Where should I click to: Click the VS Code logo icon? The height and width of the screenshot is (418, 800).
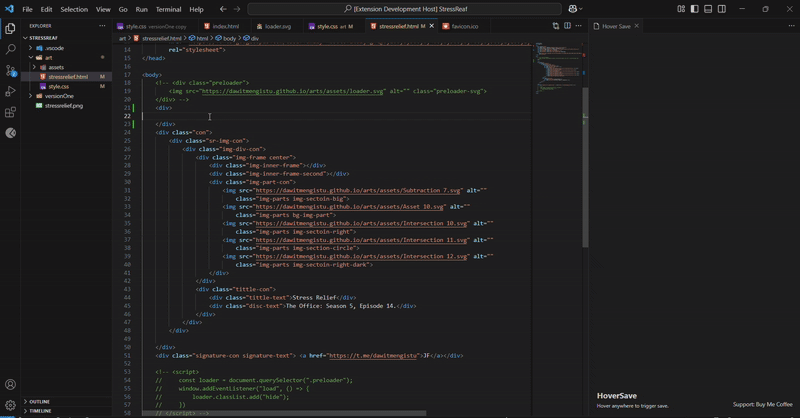pyautogui.click(x=9, y=9)
